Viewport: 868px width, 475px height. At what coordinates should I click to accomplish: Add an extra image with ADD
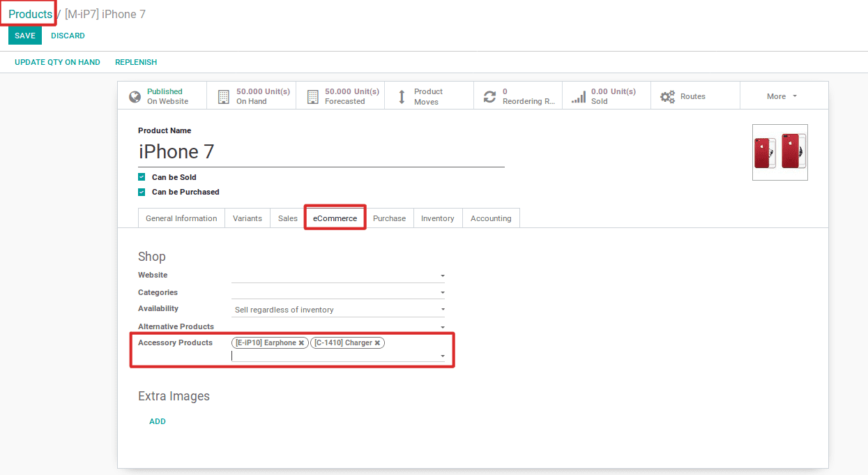click(x=158, y=421)
